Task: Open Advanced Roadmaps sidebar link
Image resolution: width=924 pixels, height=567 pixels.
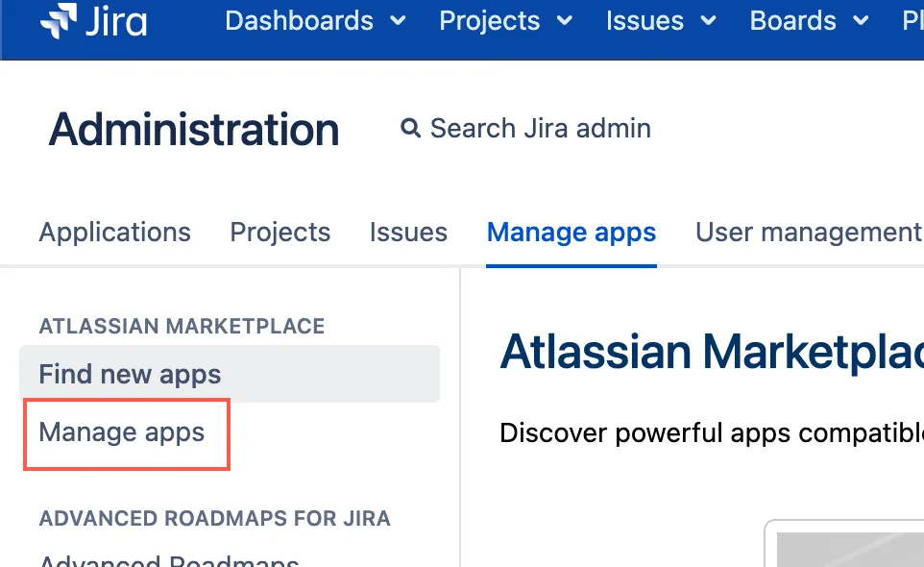Action: (169, 560)
